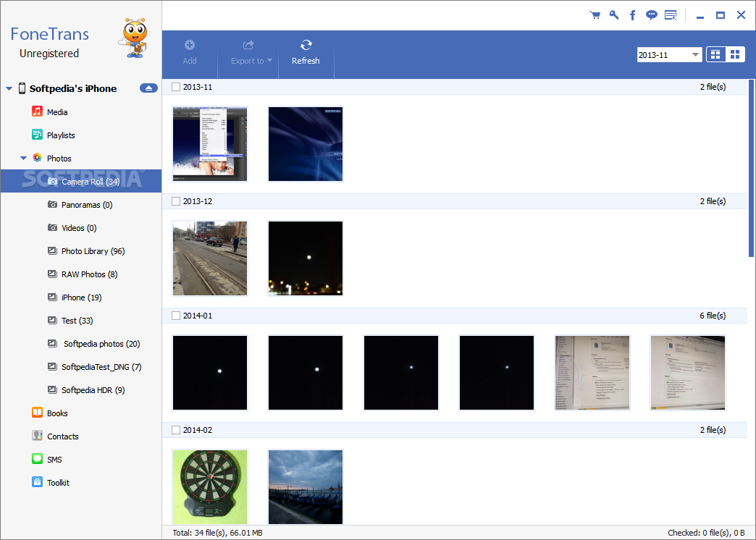756x540 pixels.
Task: Switch to grouped list view
Action: click(x=716, y=54)
